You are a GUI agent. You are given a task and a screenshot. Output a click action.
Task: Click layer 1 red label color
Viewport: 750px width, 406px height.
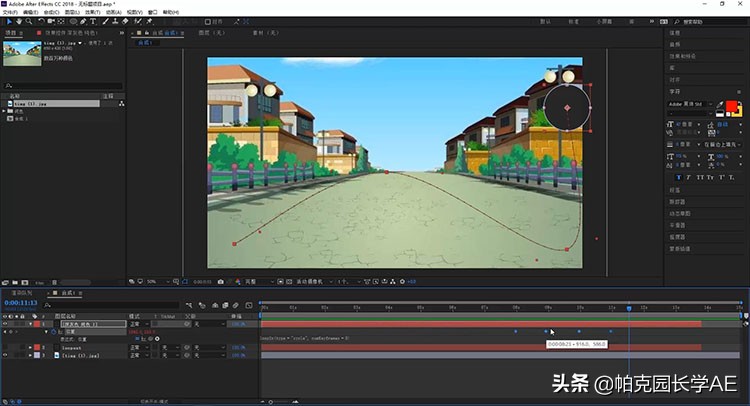pos(37,324)
